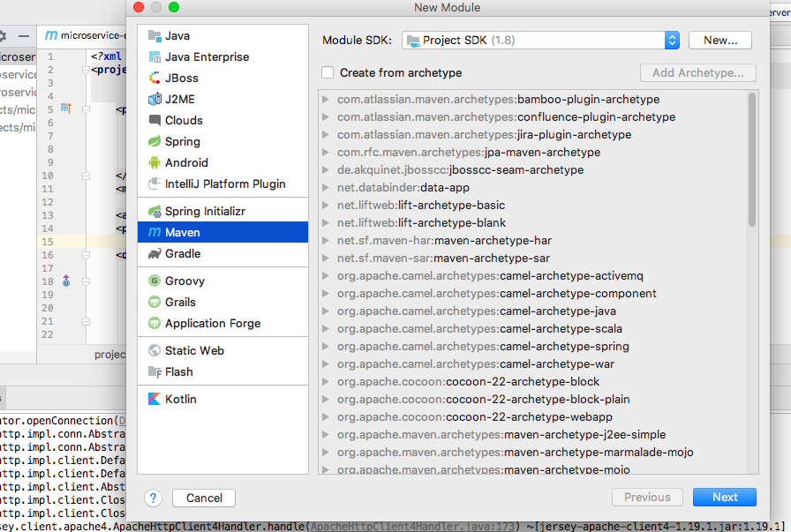
Task: Expand the jira-plugin-archetype entry
Action: (x=326, y=132)
